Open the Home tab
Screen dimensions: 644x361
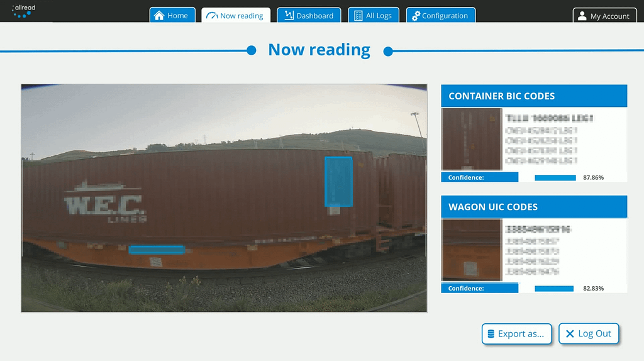pyautogui.click(x=172, y=15)
